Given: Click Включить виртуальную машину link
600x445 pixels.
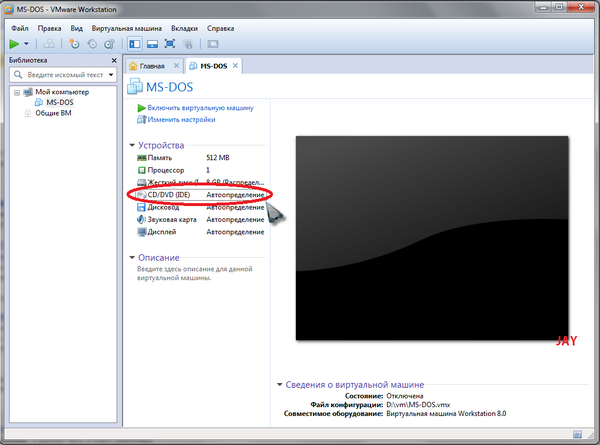Looking at the screenshot, I should [201, 108].
